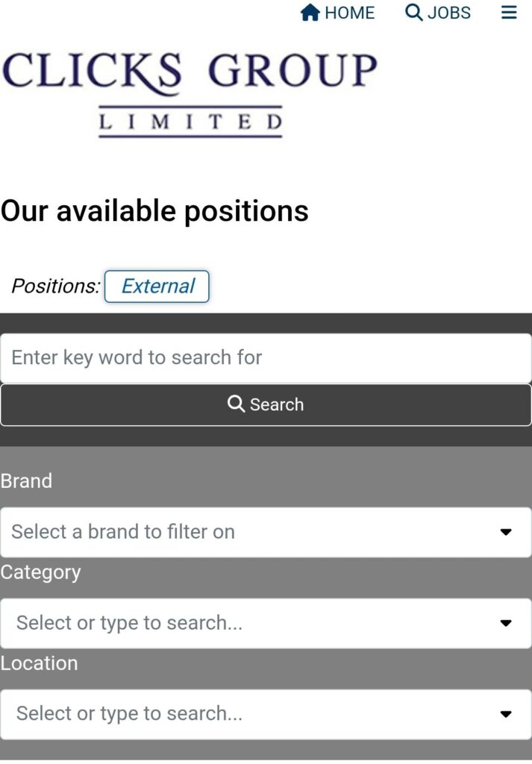Click the Brand dropdown caret arrow

(x=506, y=532)
